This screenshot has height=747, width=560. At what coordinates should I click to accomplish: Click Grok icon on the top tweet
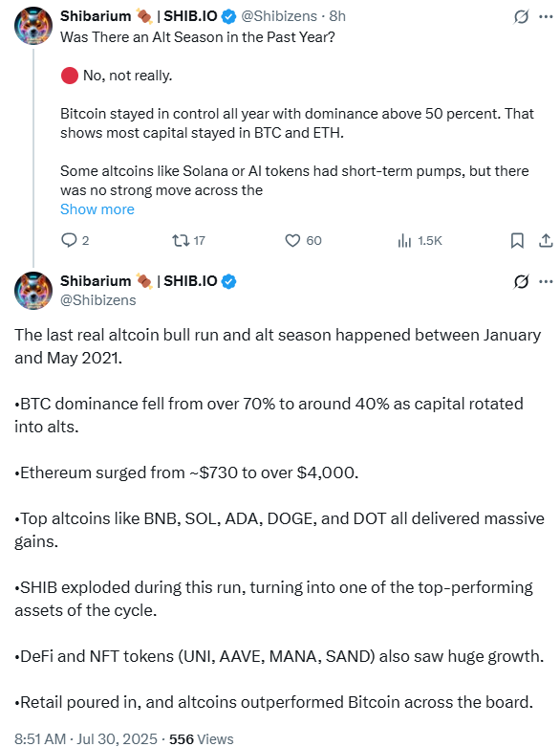[521, 16]
